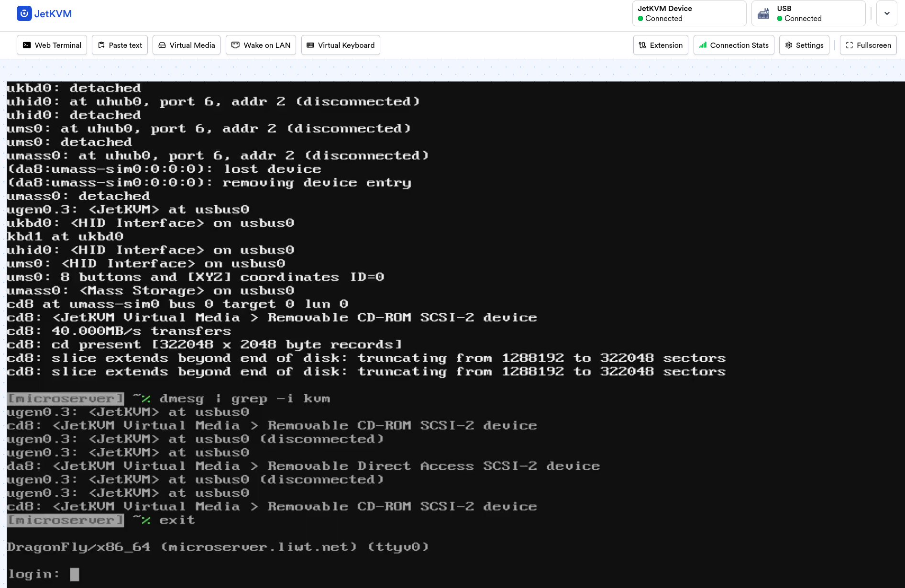
Task: Click the JetKVM logo icon
Action: (x=24, y=13)
